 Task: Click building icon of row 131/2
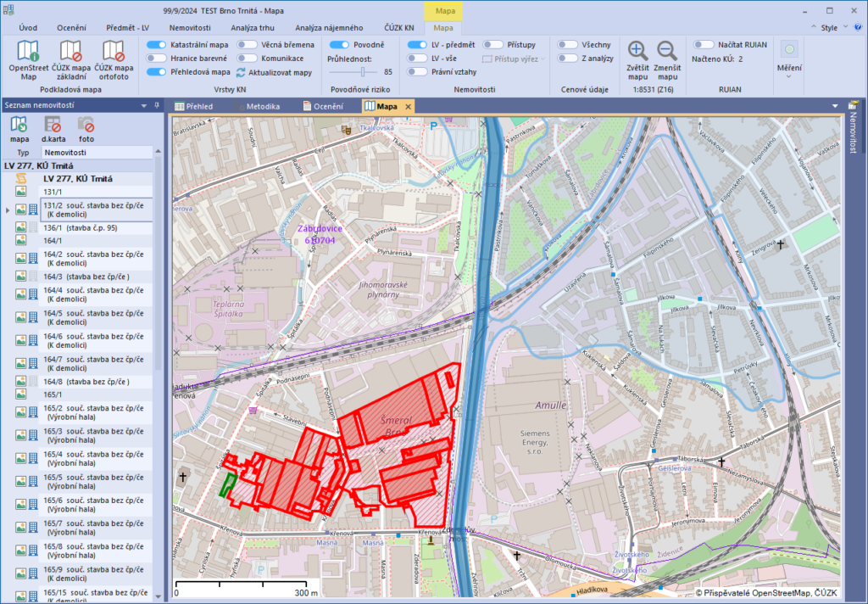33,210
